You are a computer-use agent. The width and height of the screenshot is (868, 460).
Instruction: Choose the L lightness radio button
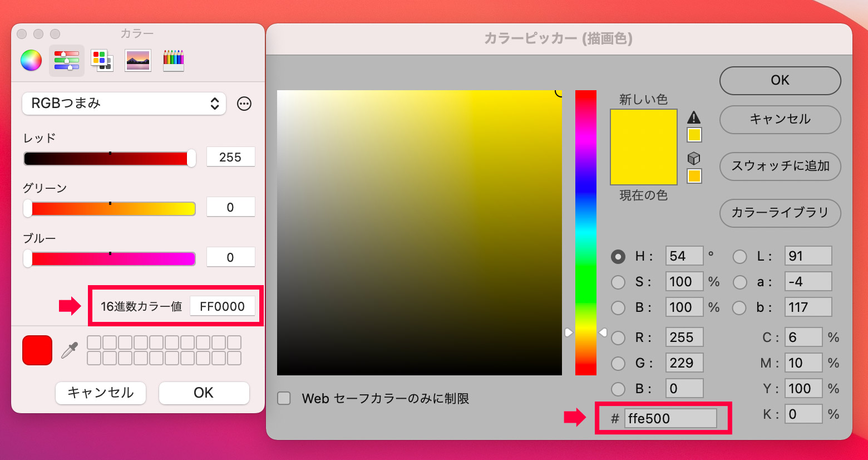click(x=739, y=256)
